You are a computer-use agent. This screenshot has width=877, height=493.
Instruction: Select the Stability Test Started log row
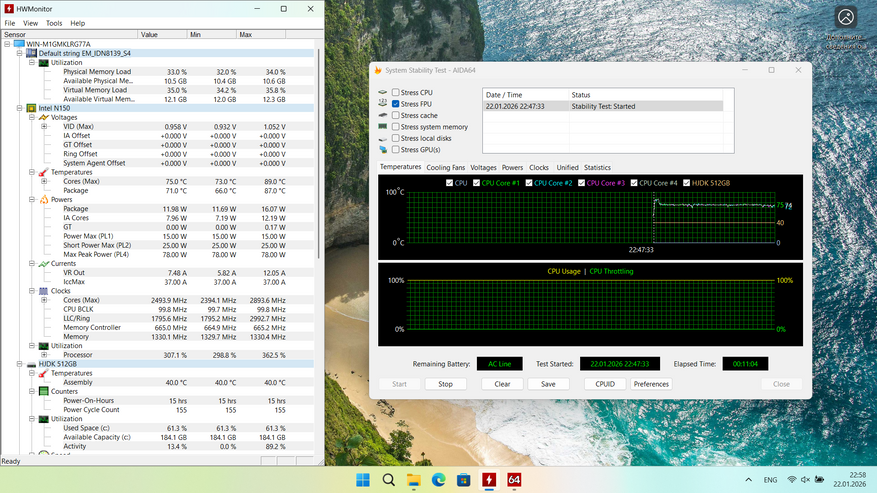(602, 106)
